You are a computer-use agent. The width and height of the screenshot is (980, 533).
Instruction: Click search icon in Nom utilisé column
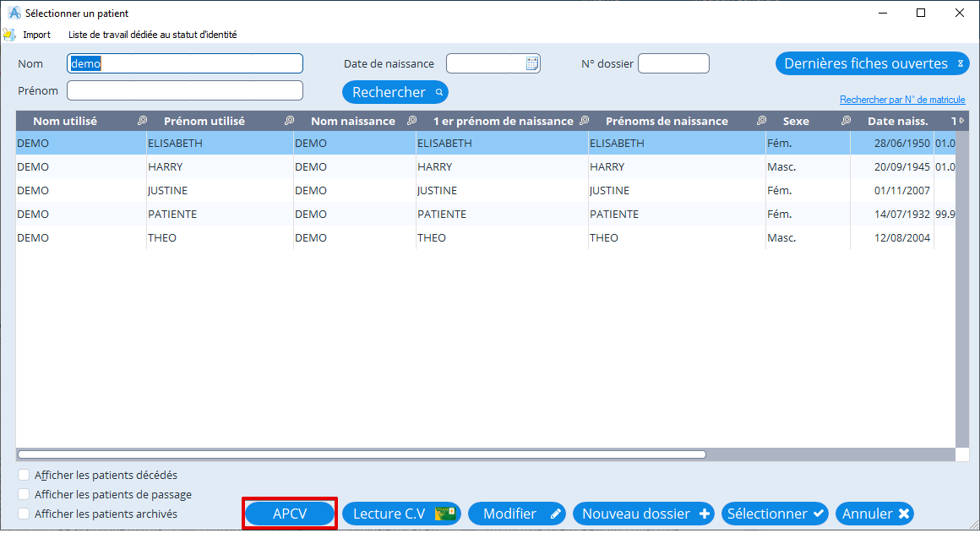142,121
